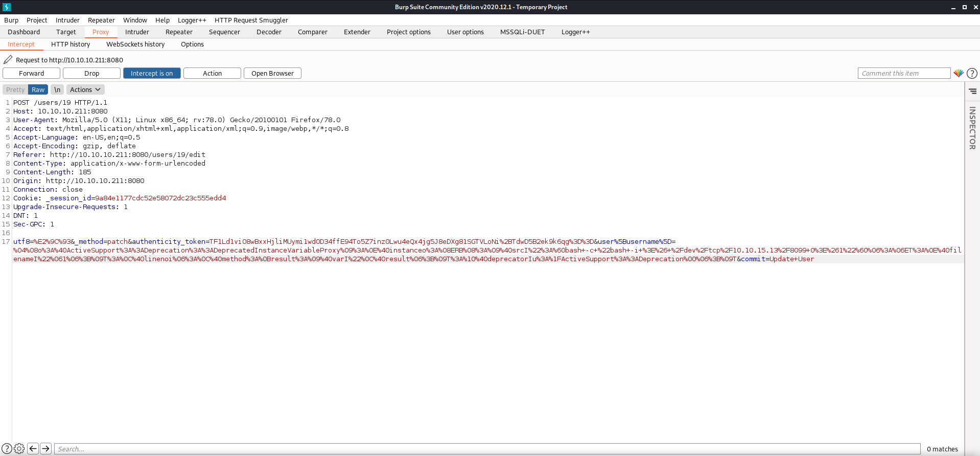The width and height of the screenshot is (980, 456).
Task: Open the Comparer tab
Action: pyautogui.click(x=313, y=32)
